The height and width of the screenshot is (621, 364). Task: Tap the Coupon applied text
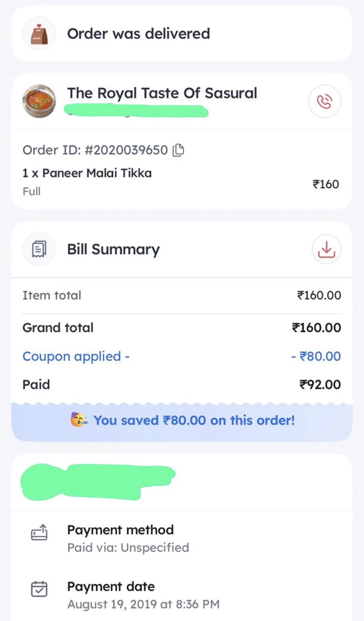click(76, 357)
